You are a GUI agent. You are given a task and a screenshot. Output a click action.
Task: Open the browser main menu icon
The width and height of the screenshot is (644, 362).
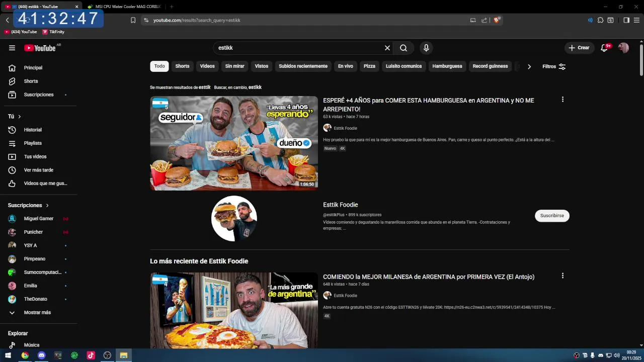click(x=637, y=20)
